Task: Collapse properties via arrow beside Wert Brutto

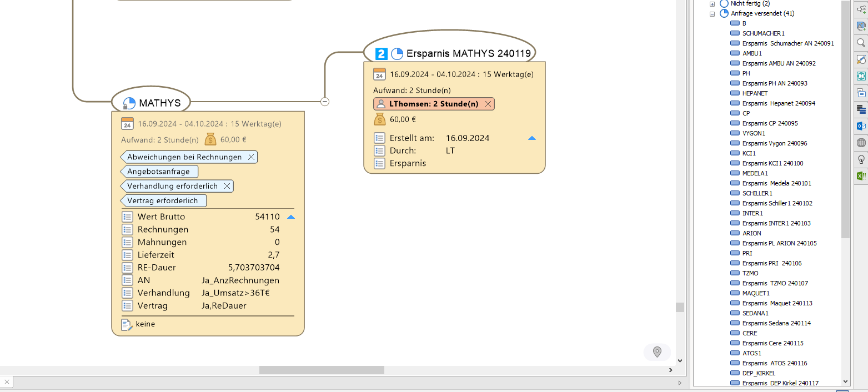Action: [290, 217]
